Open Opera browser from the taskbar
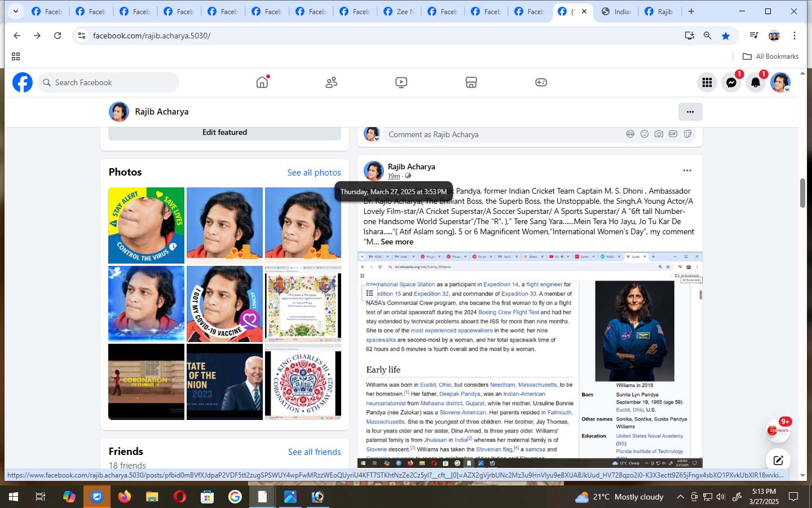 click(x=180, y=497)
